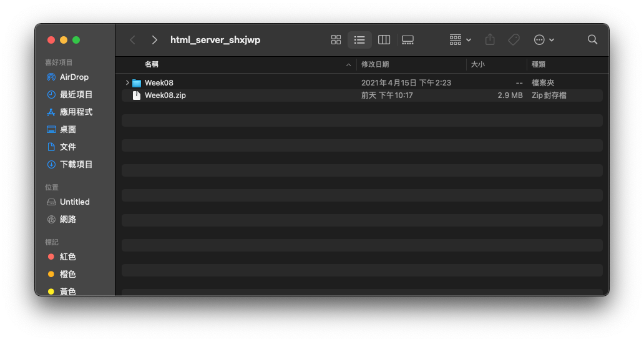
Task: Click the search magnifier icon
Action: coord(592,40)
